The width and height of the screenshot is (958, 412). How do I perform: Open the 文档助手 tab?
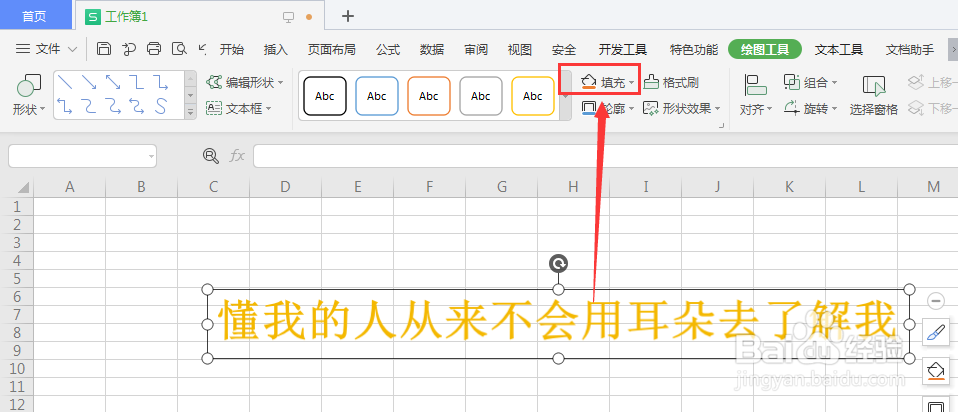click(x=910, y=50)
